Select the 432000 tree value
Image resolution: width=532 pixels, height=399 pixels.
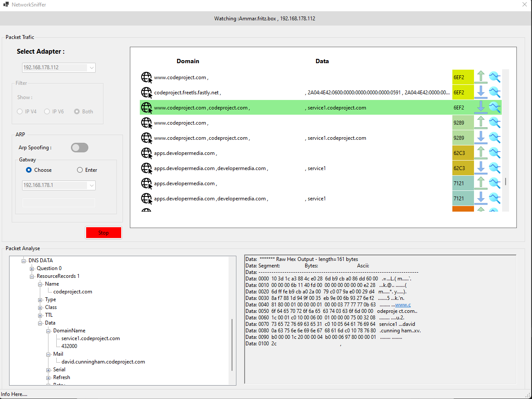69,346
